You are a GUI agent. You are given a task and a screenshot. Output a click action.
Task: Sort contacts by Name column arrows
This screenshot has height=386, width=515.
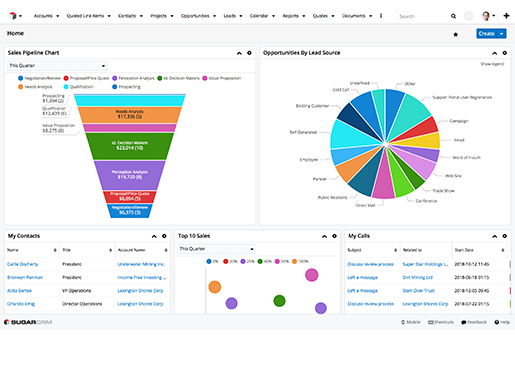click(55, 250)
